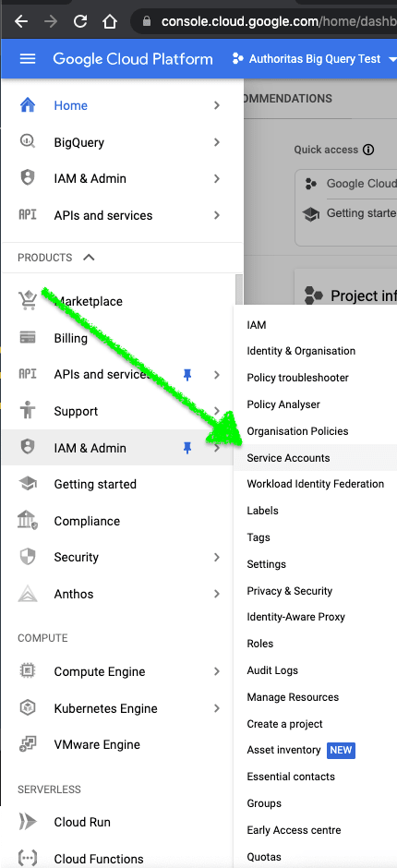
Task: Click the VMware Engine icon
Action: (x=27, y=744)
